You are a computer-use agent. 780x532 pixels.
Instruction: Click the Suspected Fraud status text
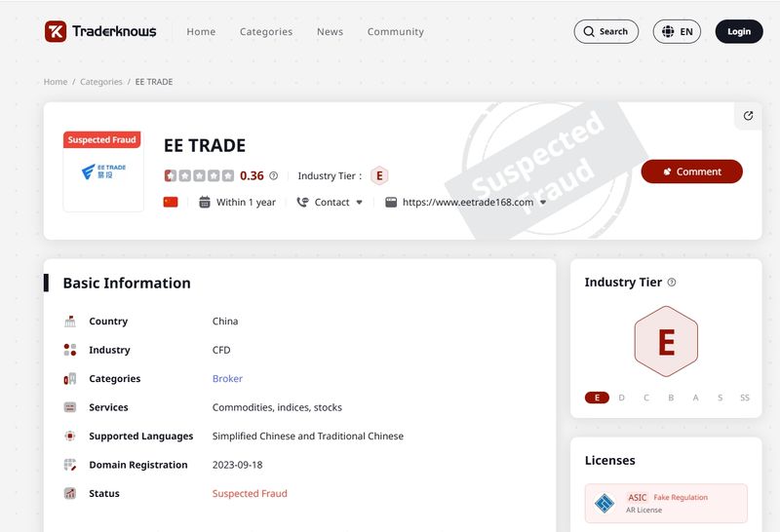point(250,493)
